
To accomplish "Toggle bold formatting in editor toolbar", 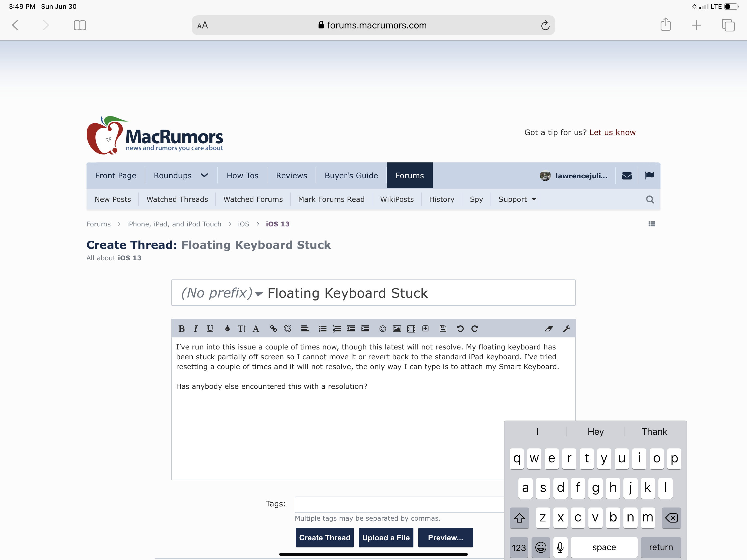I will [181, 329].
